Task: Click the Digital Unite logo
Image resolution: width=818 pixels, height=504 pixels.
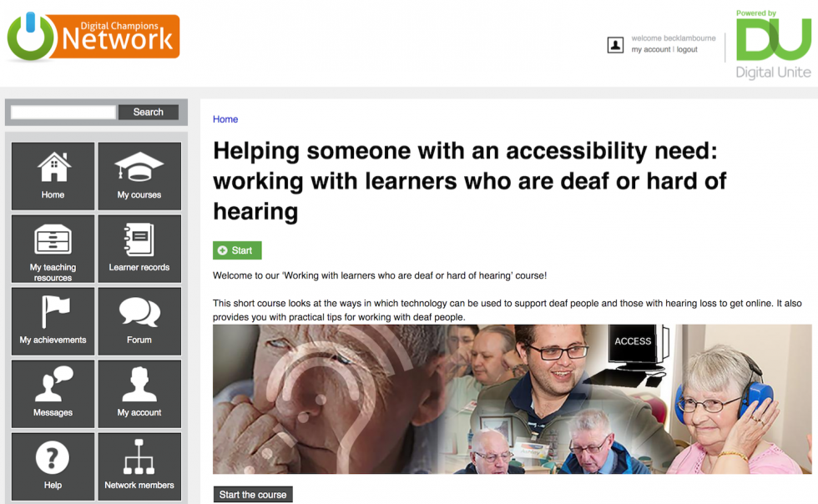Action: coord(773,45)
